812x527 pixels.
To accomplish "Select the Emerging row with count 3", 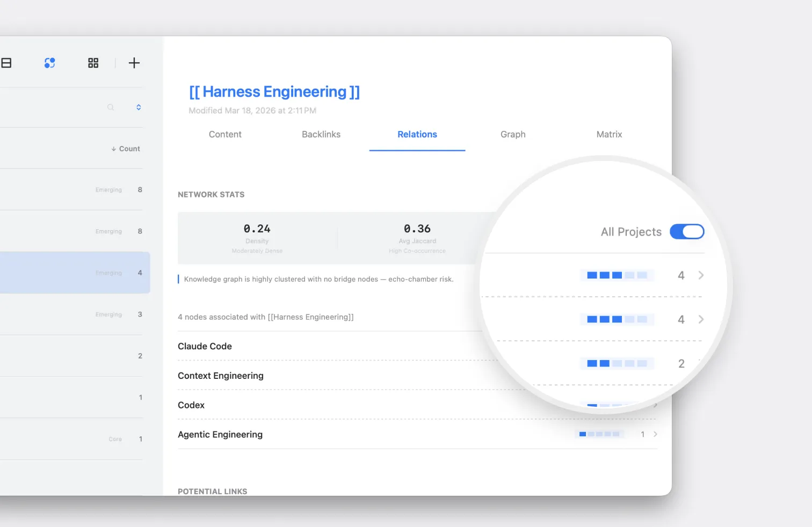I will [71, 314].
